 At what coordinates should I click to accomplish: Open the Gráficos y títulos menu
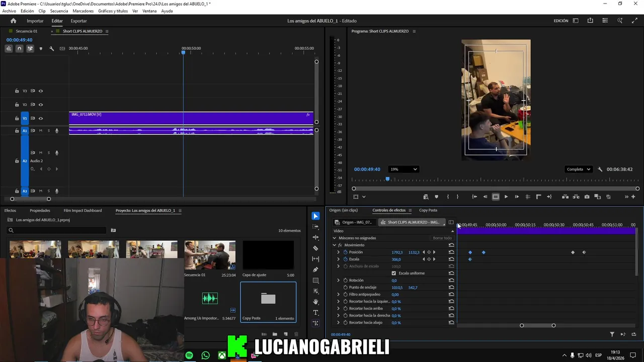tap(113, 11)
